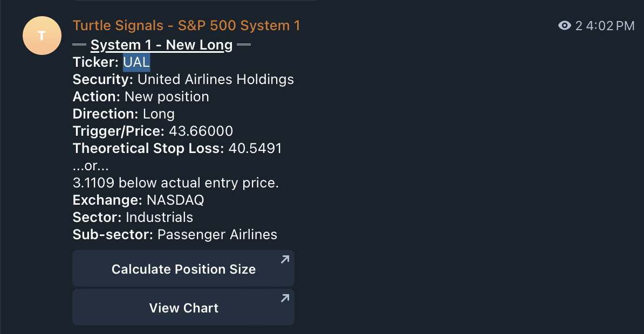Click the Exchange value NASDAQ
644x334 pixels.
point(178,200)
